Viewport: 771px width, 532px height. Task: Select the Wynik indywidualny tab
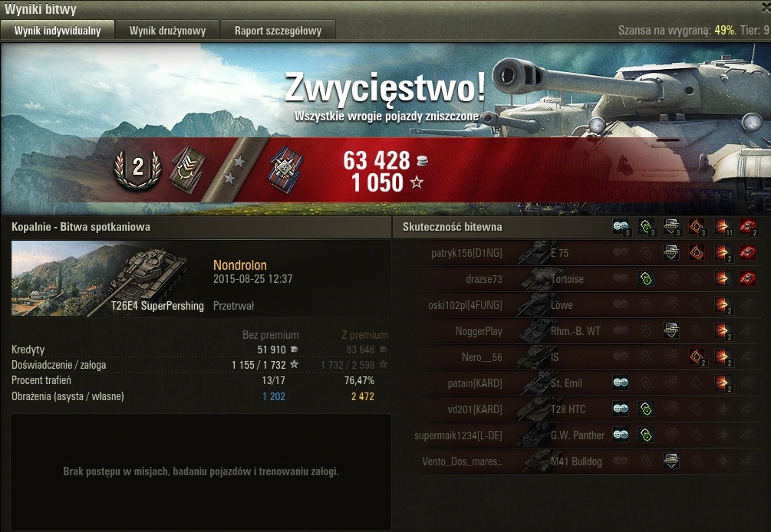click(58, 31)
